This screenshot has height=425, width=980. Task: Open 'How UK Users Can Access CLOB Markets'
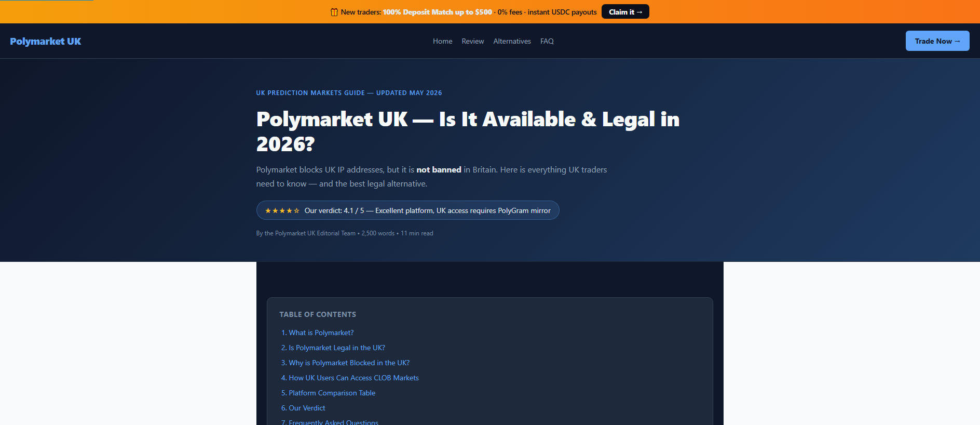353,378
